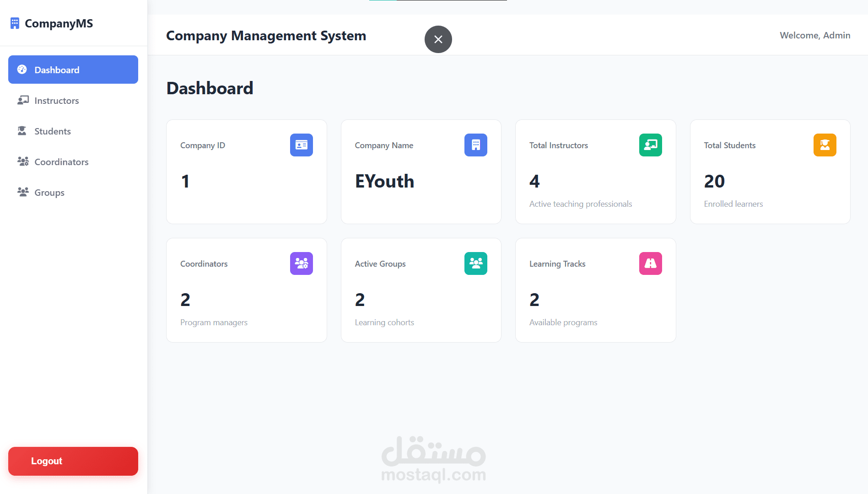The image size is (868, 494).
Task: Click the Coordinators people-gear icon in sidebar
Action: [23, 161]
